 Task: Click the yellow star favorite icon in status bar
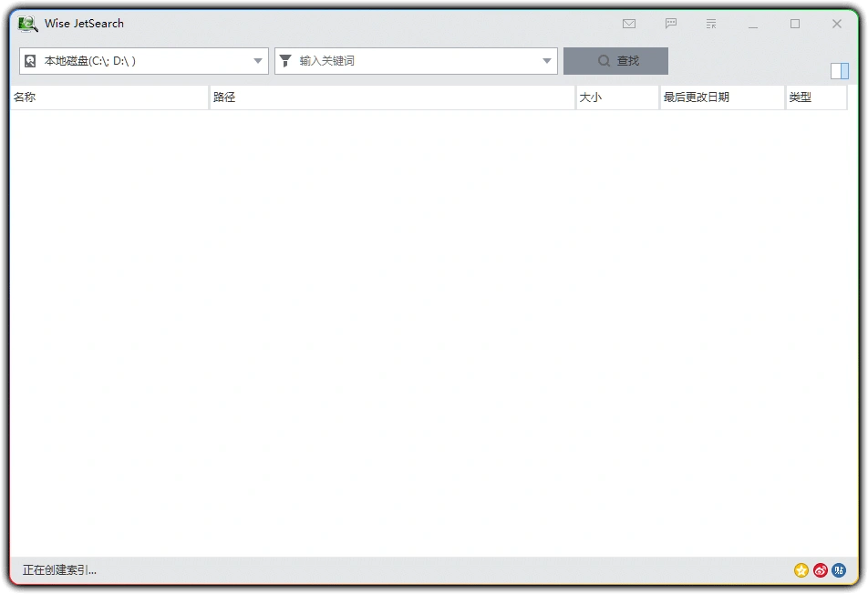coord(801,570)
